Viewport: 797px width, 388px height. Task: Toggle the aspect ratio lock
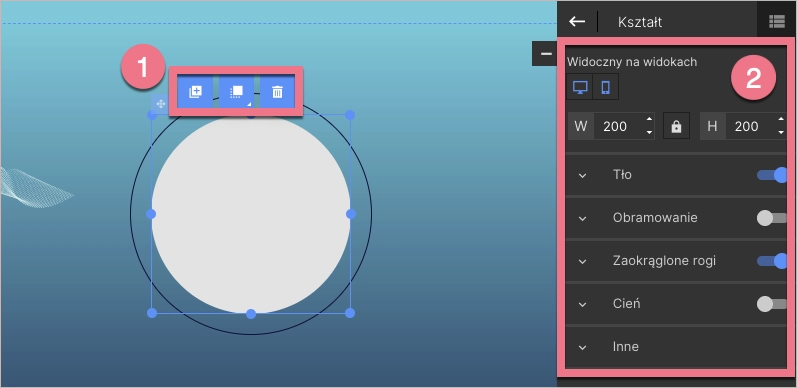click(676, 126)
